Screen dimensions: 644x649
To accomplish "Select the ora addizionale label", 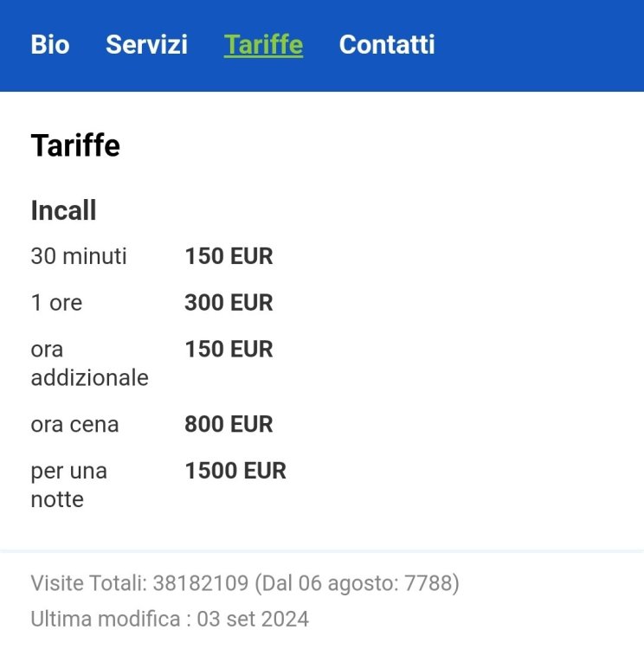I will pos(89,363).
